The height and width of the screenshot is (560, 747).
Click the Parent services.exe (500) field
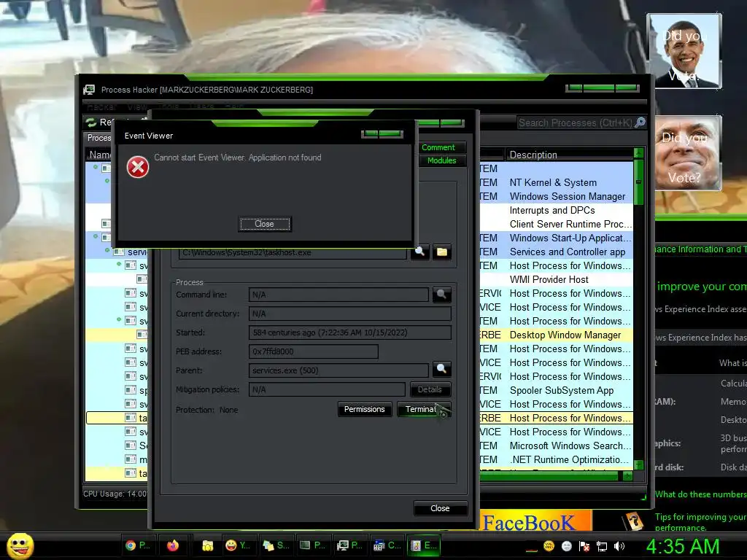coord(338,370)
